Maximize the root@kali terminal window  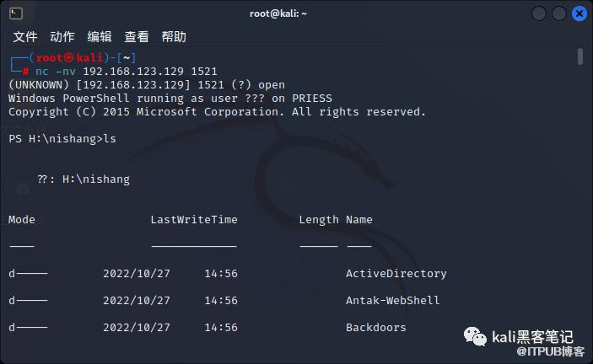point(560,13)
